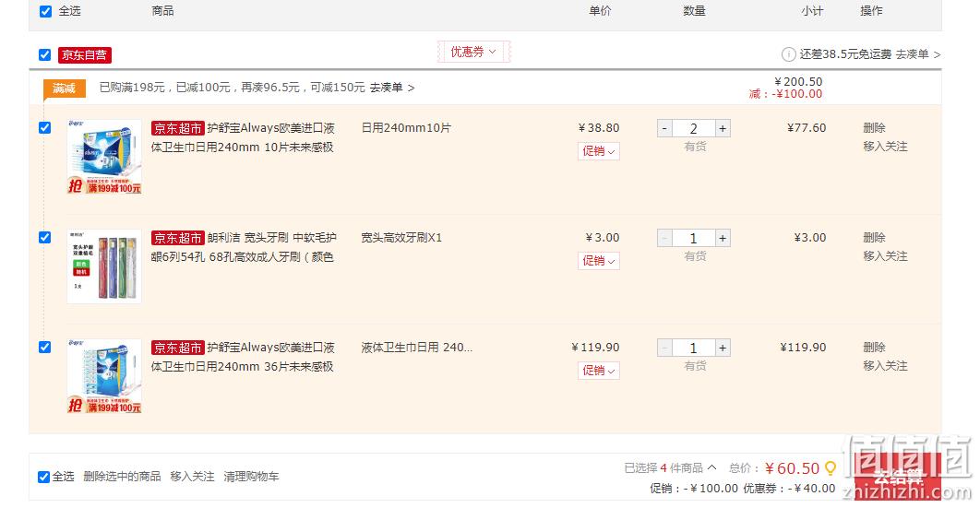Open the 护舒宝 36片 product thumbnail

click(x=104, y=376)
